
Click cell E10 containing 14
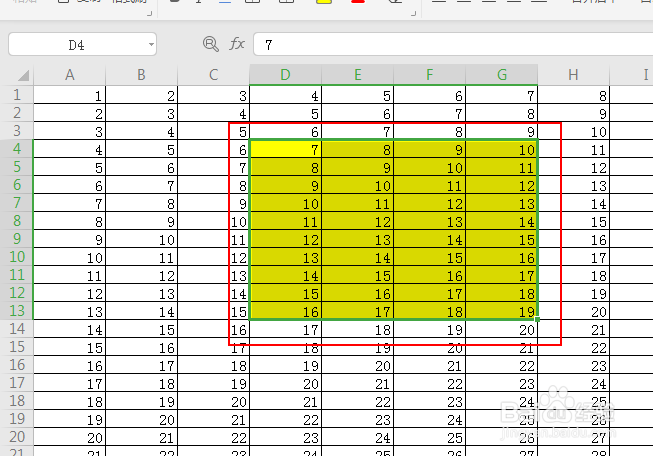(357, 257)
